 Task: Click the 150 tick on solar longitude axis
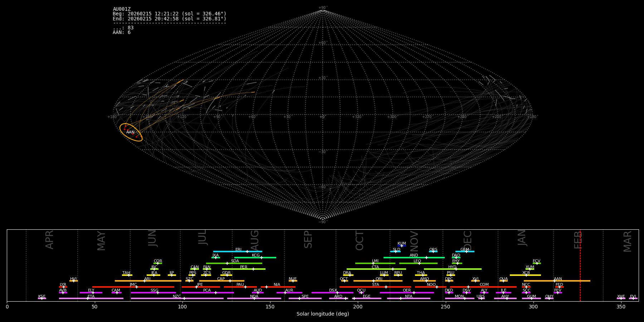point(270,307)
